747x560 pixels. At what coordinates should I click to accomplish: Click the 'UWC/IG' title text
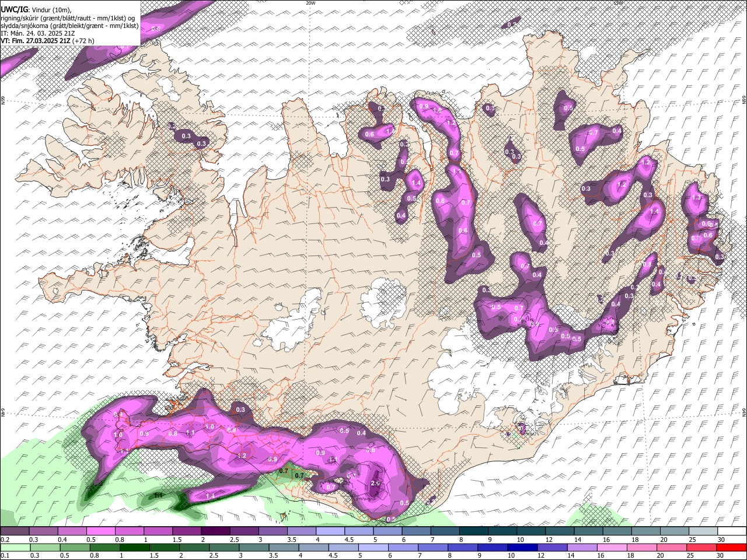13,9
